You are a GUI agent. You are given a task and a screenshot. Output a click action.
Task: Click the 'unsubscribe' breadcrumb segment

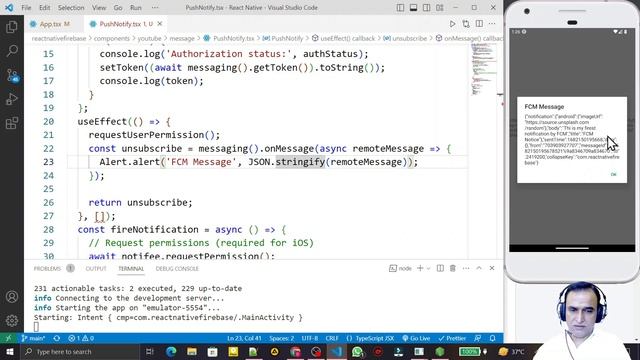(x=409, y=38)
